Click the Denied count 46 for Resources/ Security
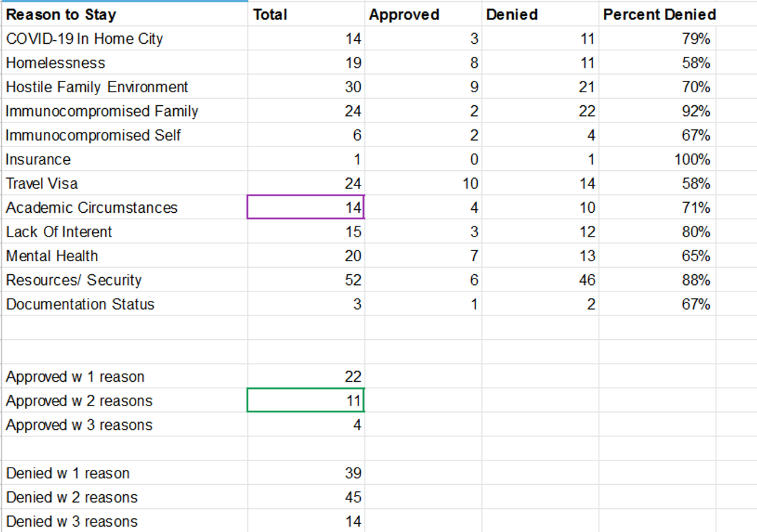Screen dimensions: 757x532 pos(541,280)
